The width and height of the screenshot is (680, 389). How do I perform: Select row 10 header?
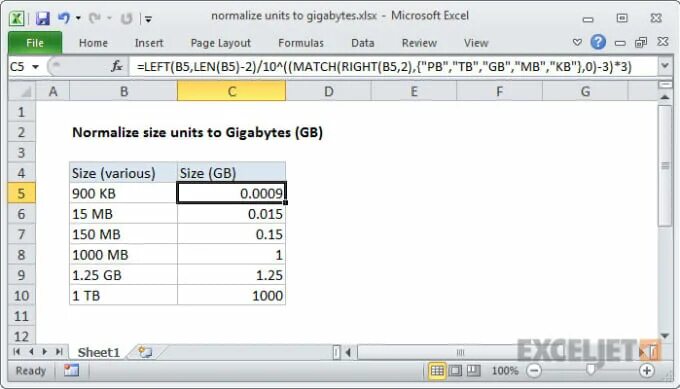click(22, 296)
